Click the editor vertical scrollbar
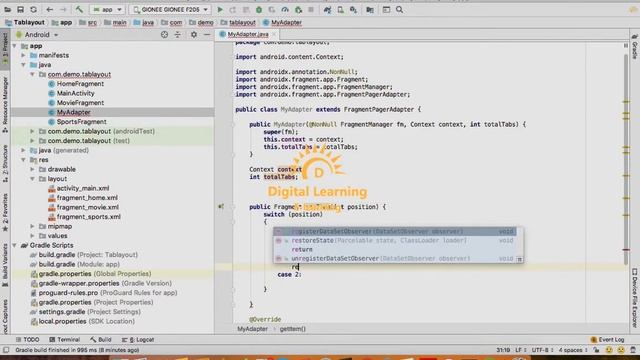 (626, 159)
